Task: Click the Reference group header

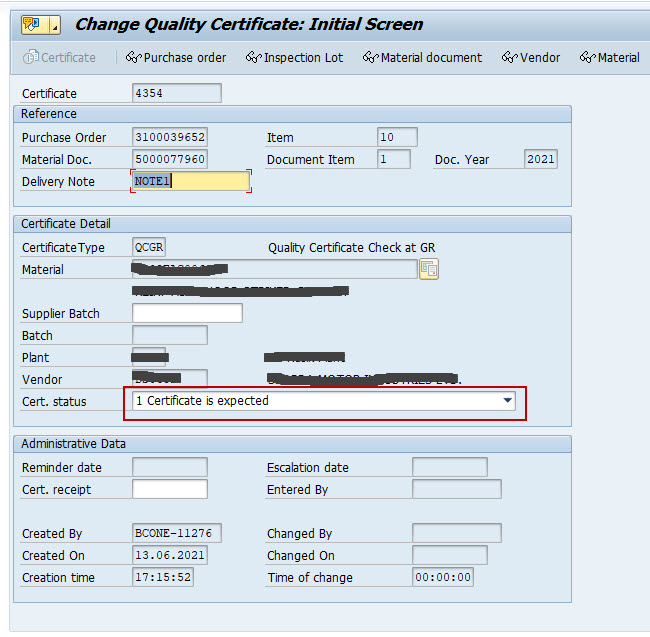Action: [293, 114]
